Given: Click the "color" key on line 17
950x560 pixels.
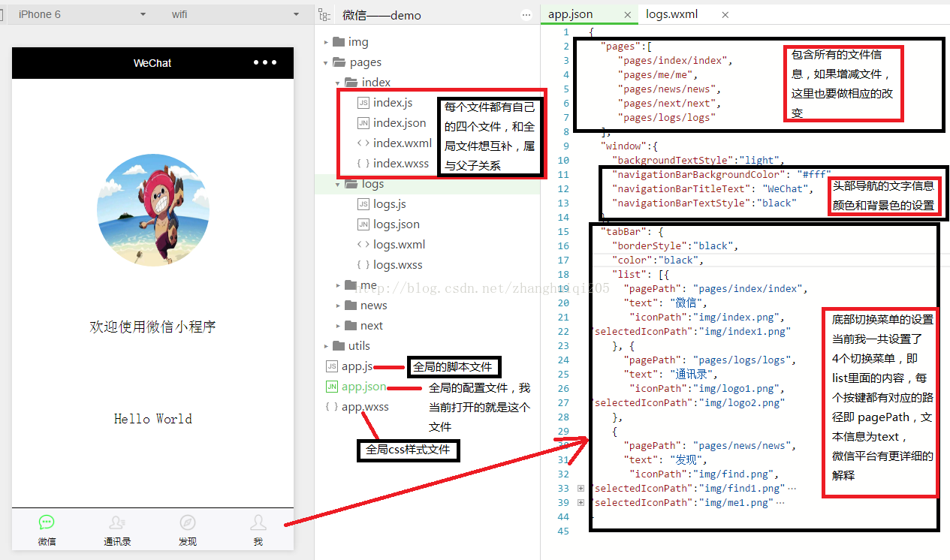Looking at the screenshot, I should click(x=632, y=260).
